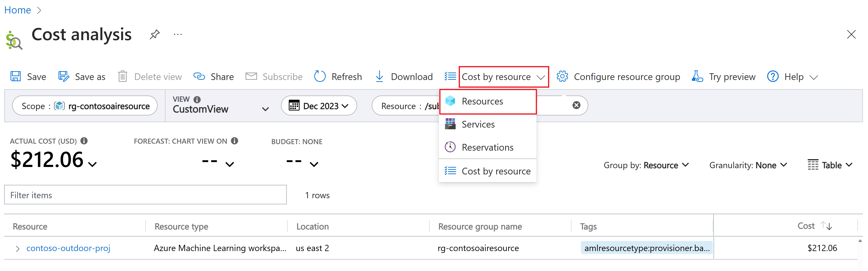
Task: Close the Cost analysis blade
Action: click(x=851, y=34)
